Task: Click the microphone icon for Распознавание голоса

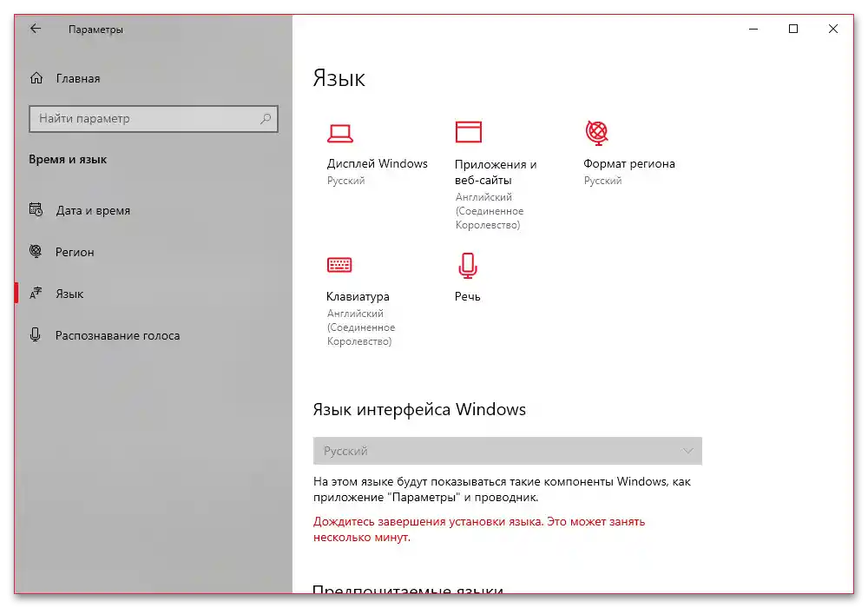Action: point(36,334)
